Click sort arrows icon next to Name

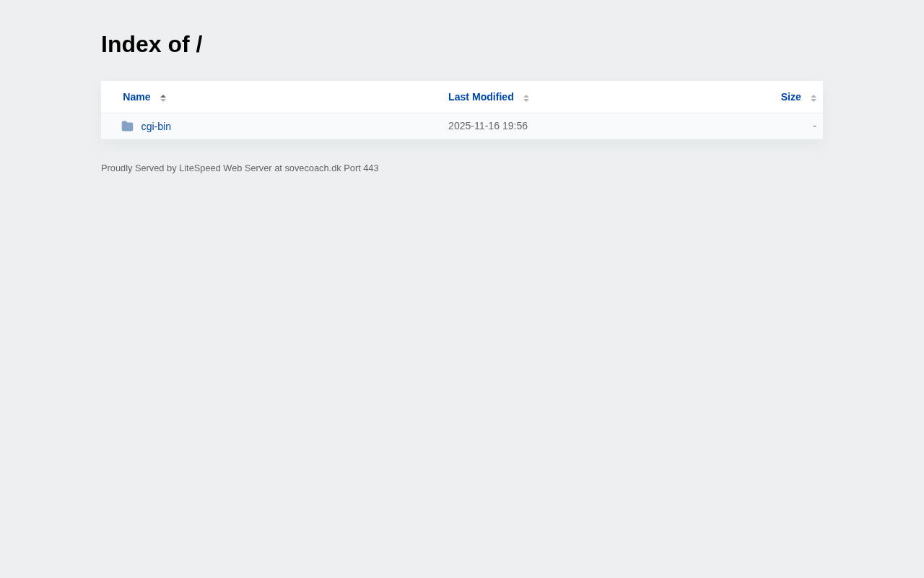point(163,98)
